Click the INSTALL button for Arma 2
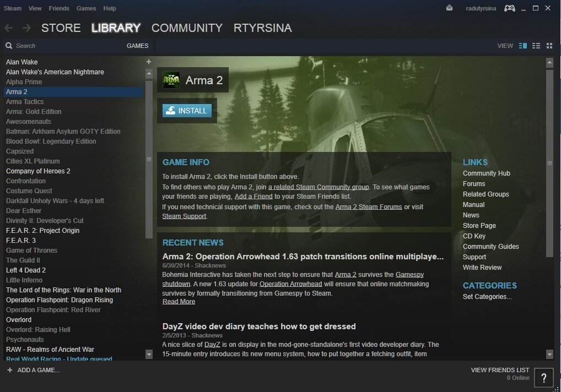Image resolution: width=561 pixels, height=392 pixels. (187, 111)
